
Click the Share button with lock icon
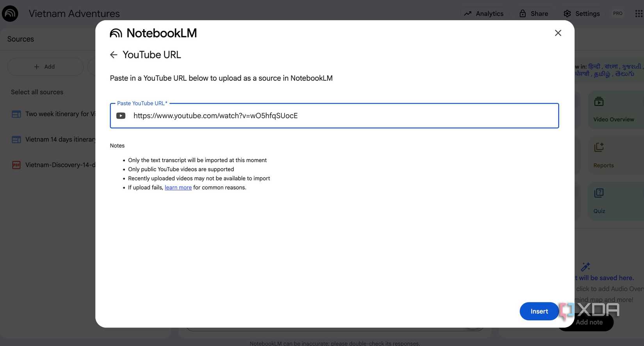click(x=534, y=14)
